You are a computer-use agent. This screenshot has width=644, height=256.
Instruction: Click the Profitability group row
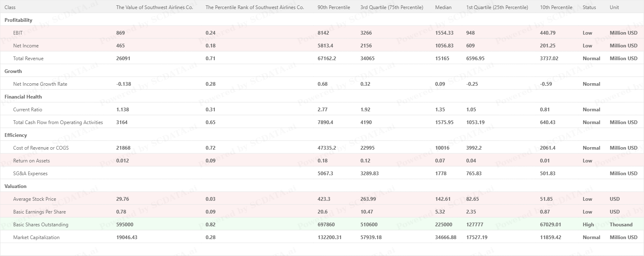pyautogui.click(x=322, y=20)
